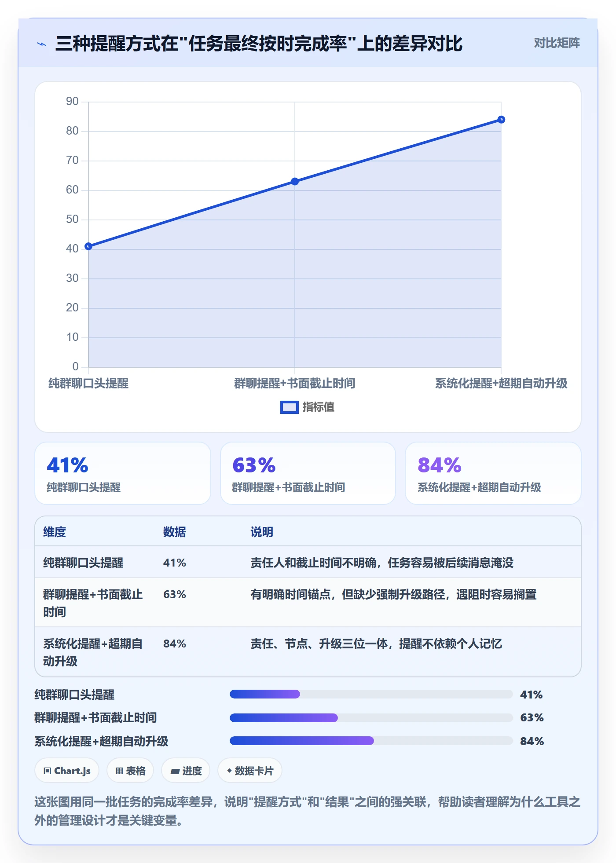Image resolution: width=616 pixels, height=863 pixels.
Task: Click x-axis label 群聊提醒+书面截止时间
Action: pos(295,384)
